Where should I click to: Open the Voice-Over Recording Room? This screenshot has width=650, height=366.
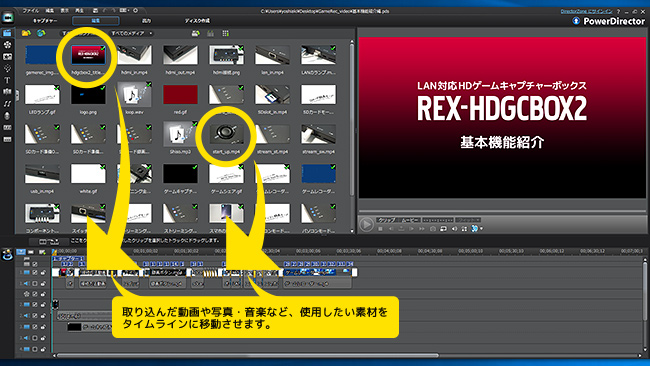coord(7,116)
